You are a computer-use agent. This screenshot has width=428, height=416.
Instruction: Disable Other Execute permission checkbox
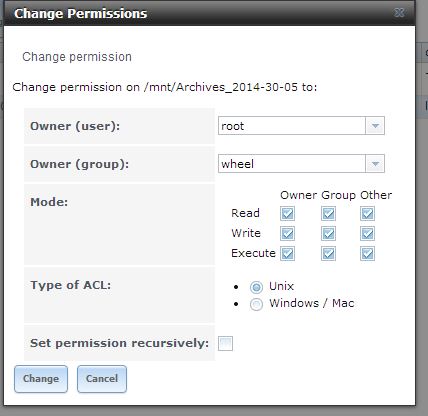tap(367, 254)
